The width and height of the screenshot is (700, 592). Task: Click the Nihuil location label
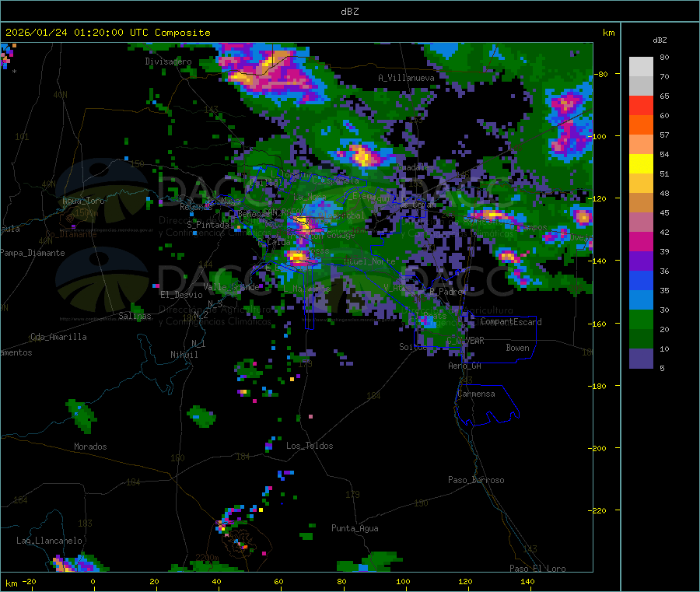[x=184, y=355]
